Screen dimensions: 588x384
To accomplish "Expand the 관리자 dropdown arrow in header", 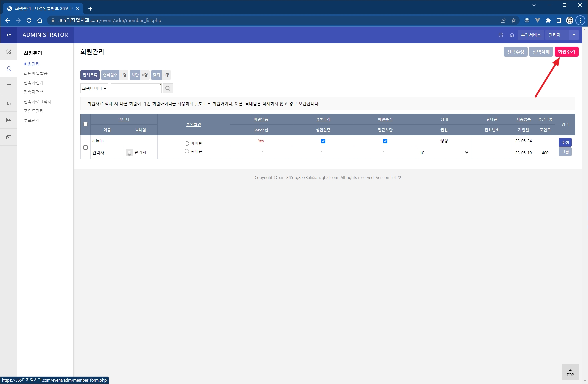I will click(x=574, y=35).
